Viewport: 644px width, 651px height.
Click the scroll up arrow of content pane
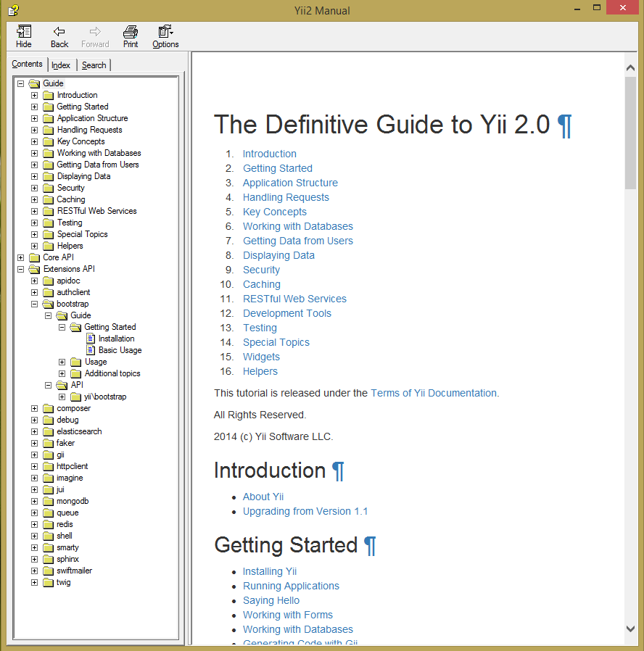(x=630, y=67)
